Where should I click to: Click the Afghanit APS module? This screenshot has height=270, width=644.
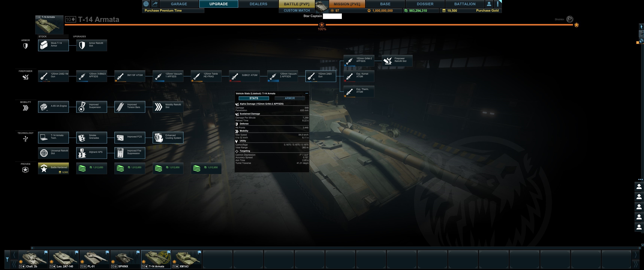[92, 153]
